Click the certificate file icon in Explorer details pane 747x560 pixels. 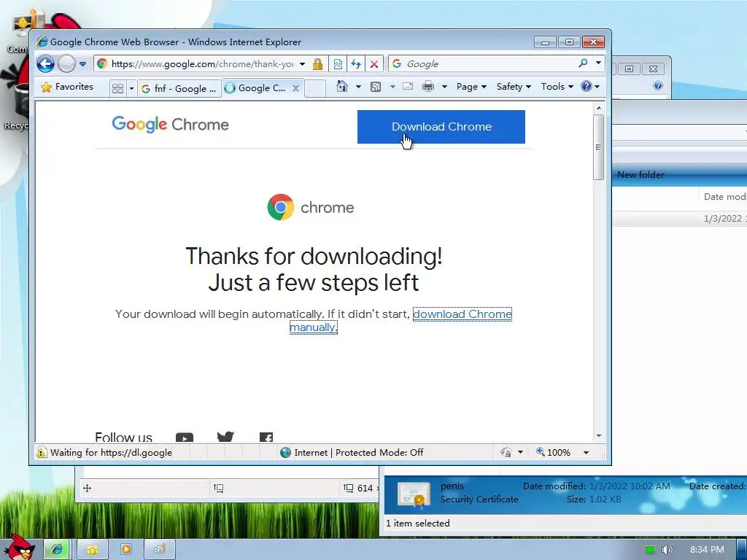pos(414,494)
